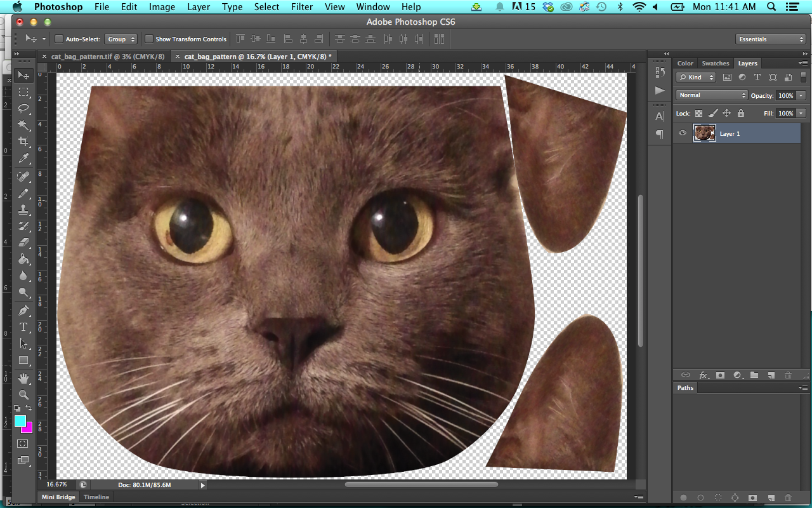The width and height of the screenshot is (812, 508).
Task: Create a new layer in Layers panel
Action: 771,375
